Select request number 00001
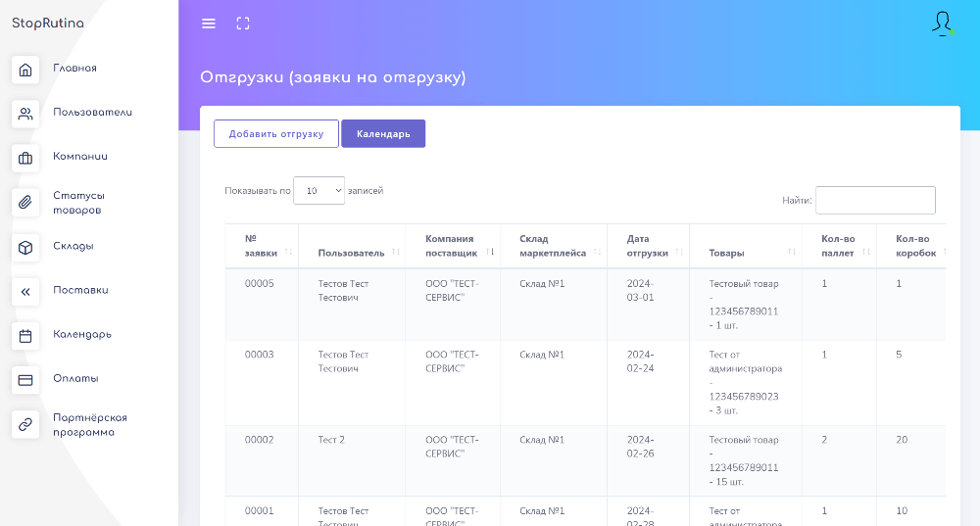The width and height of the screenshot is (980, 526). pos(260,511)
